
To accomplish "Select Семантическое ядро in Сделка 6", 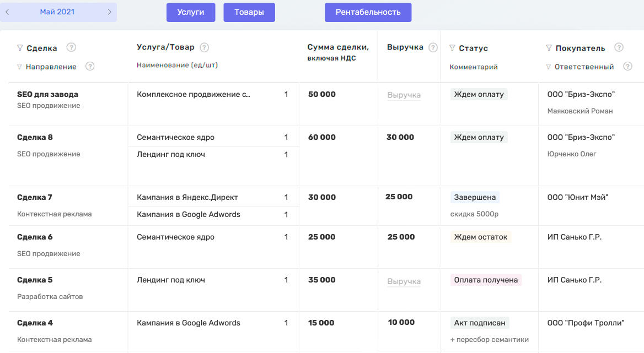I will [175, 237].
